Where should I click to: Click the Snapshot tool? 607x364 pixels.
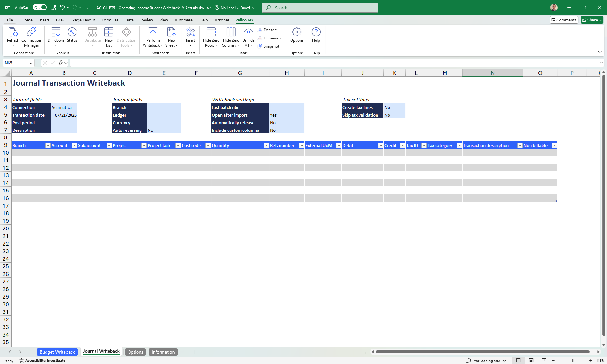tap(269, 46)
